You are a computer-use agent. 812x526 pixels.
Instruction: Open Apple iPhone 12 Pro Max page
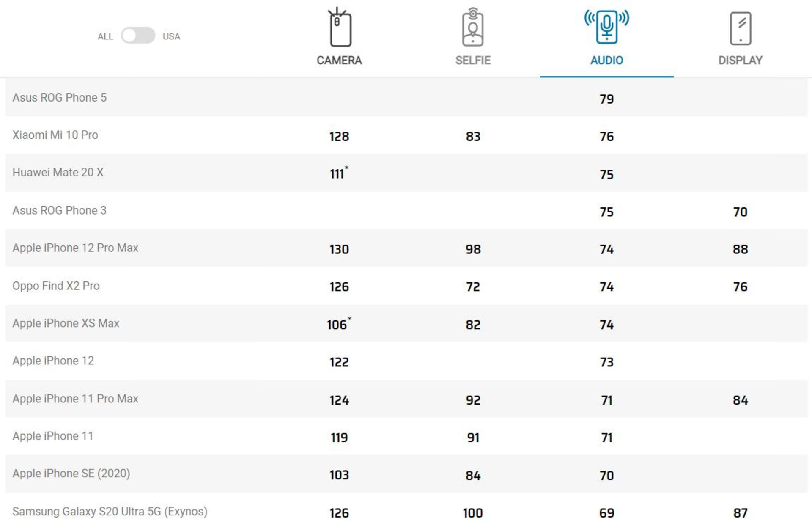[x=75, y=248]
